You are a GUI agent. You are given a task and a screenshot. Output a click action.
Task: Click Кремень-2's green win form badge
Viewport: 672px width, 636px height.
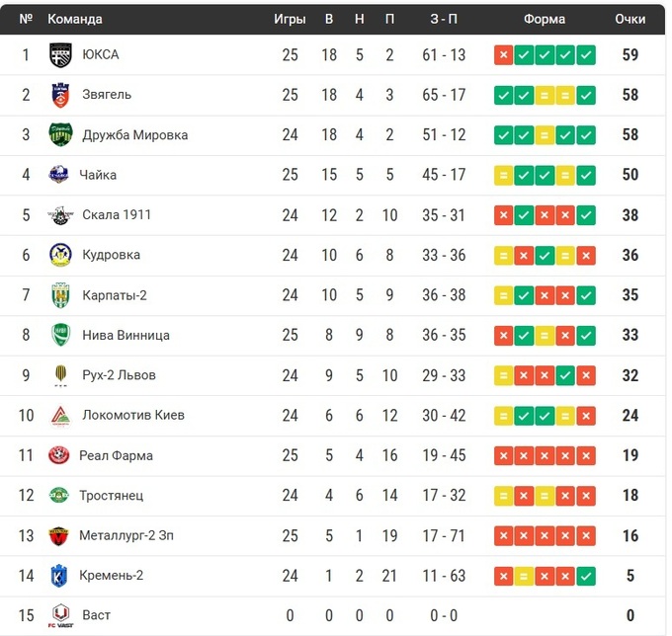pyautogui.click(x=587, y=576)
